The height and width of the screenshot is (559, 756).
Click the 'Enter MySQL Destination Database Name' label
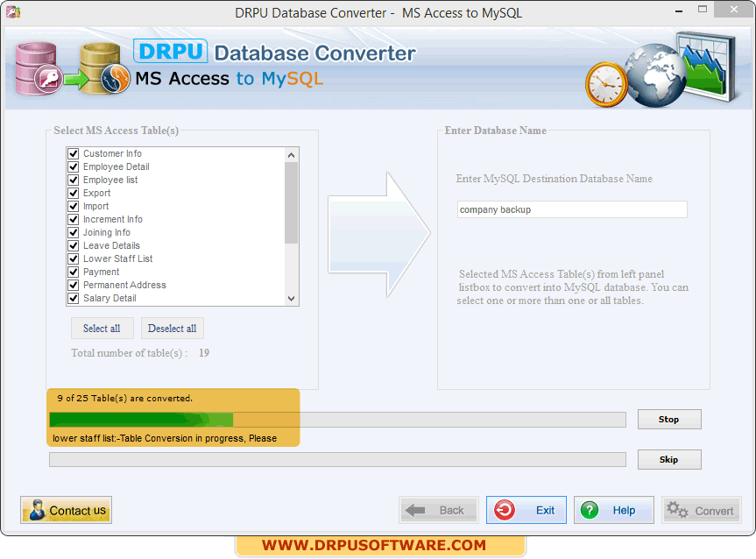554,179
